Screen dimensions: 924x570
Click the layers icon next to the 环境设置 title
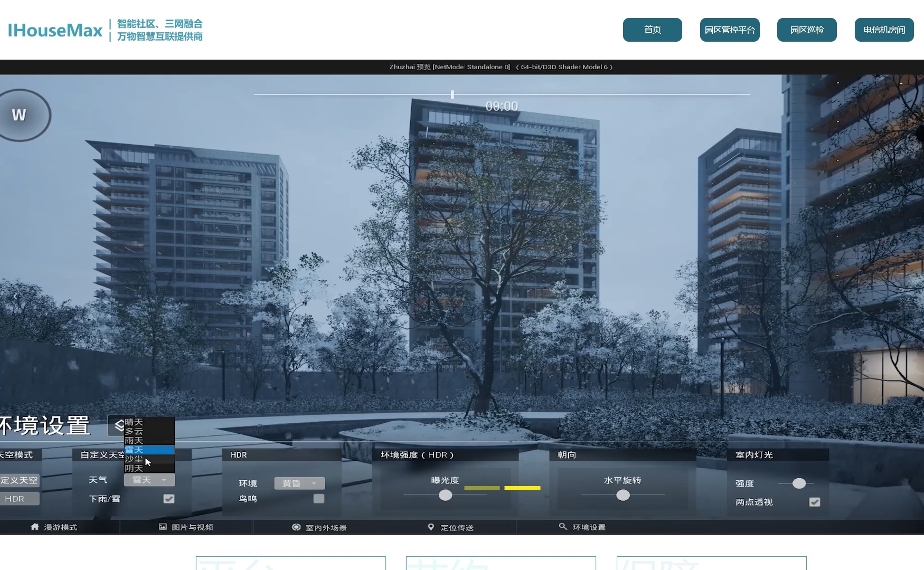[118, 425]
